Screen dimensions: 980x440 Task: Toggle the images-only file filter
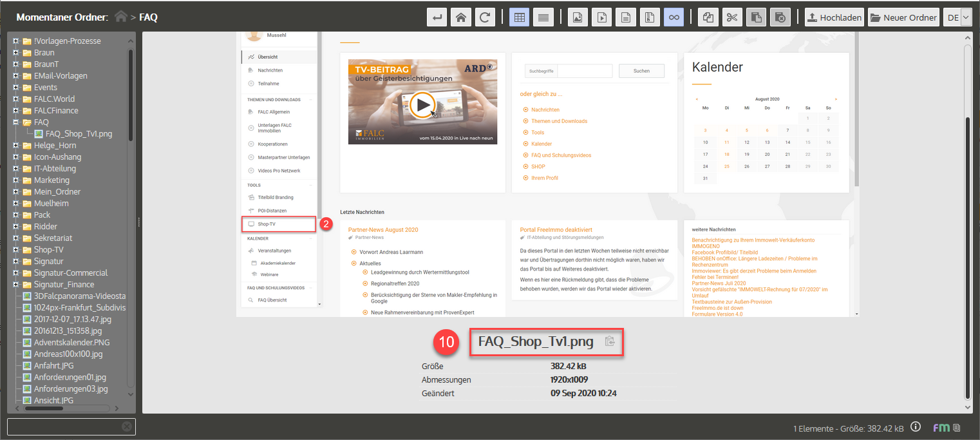click(578, 17)
